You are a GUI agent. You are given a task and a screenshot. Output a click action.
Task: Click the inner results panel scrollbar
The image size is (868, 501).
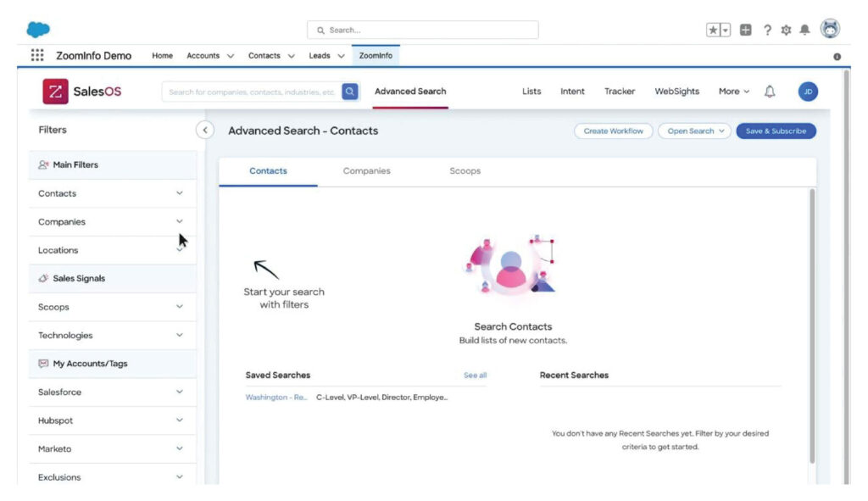tap(812, 326)
